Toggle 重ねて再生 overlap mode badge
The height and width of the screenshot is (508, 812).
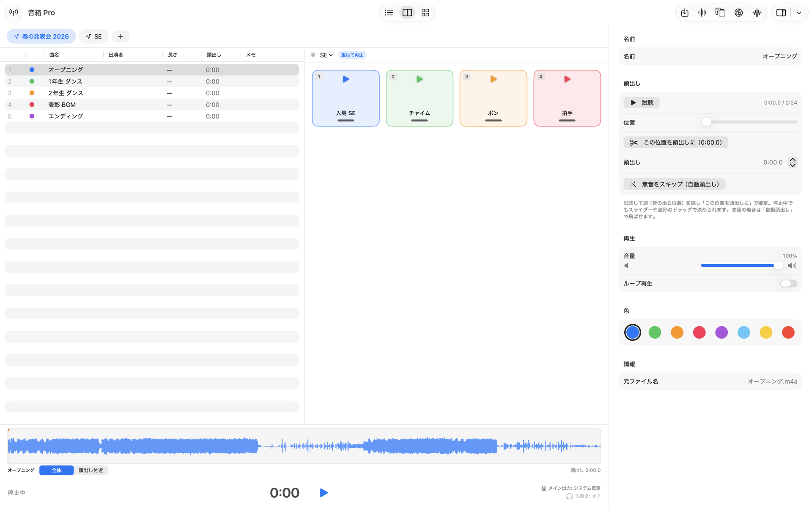(x=352, y=55)
